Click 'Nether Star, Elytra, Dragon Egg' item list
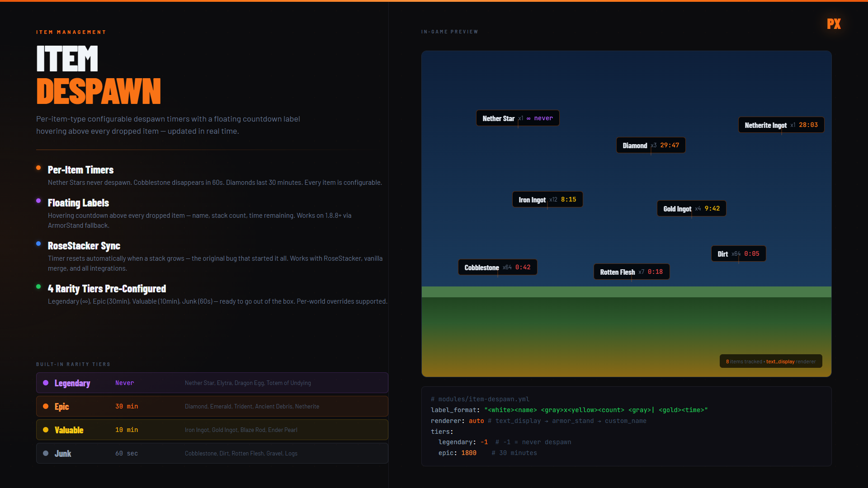 click(248, 383)
